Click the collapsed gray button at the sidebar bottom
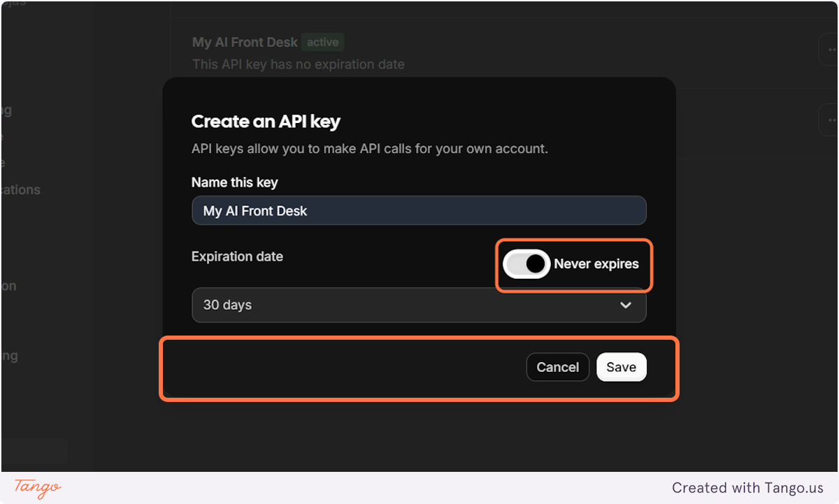839x504 pixels. point(34,451)
